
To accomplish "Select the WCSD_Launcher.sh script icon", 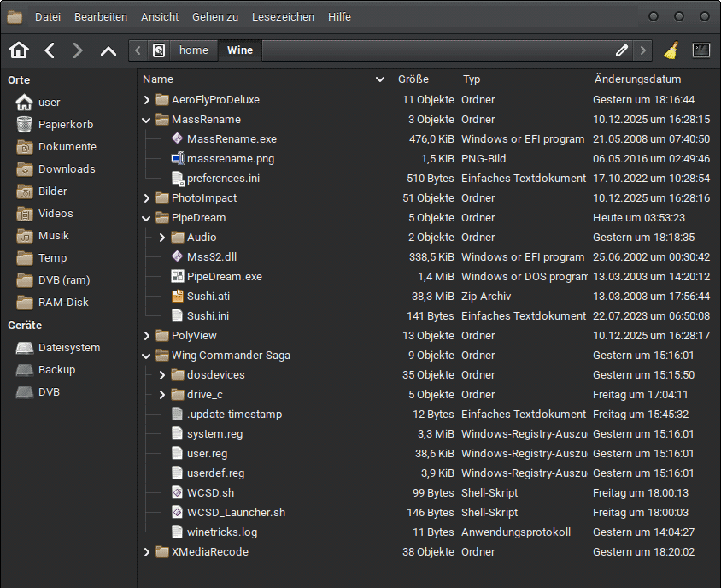I will point(177,512).
